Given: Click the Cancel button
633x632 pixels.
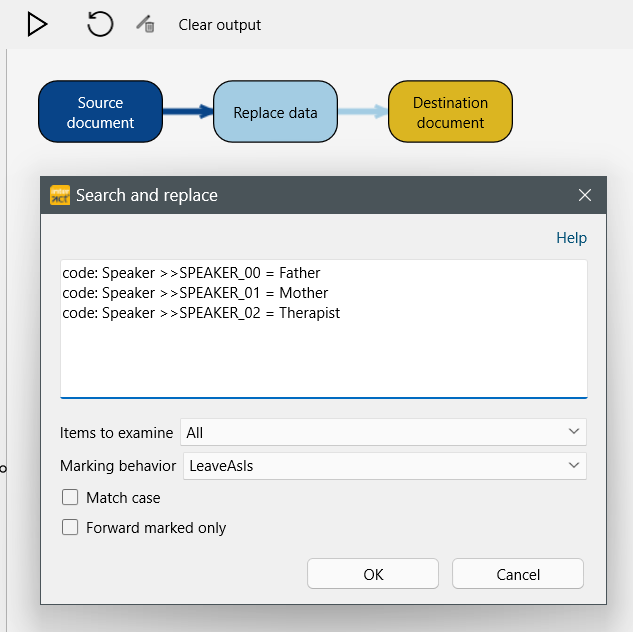Looking at the screenshot, I should (518, 574).
